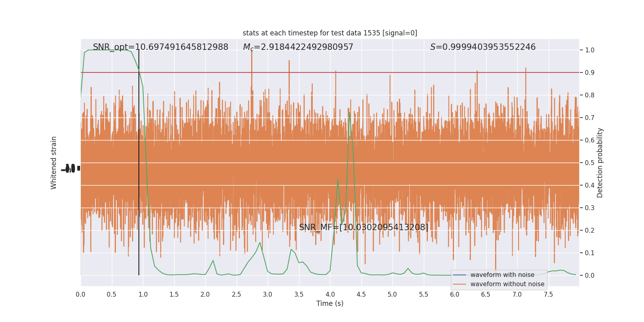This screenshot has height=322, width=644.
Task: Click the 0.6 tick on the Detection probability axis
Action: click(x=590, y=140)
